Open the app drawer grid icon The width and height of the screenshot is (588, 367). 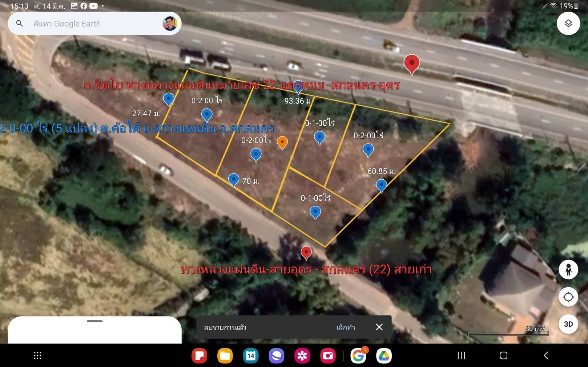(x=37, y=356)
